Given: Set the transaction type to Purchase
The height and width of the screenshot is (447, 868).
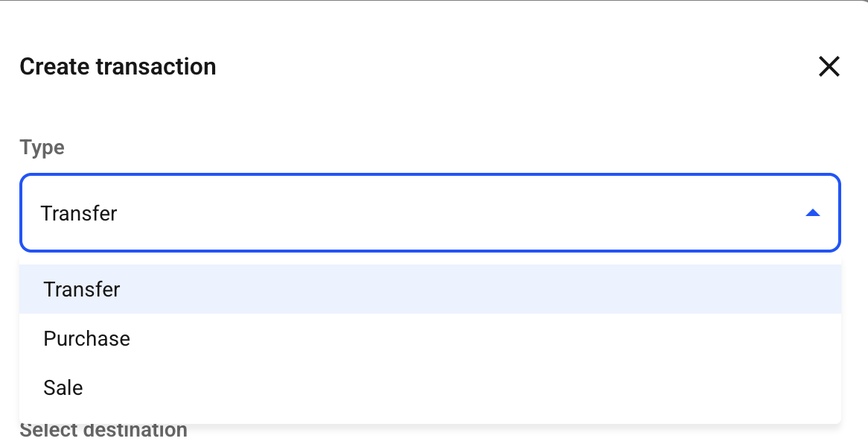Looking at the screenshot, I should 430,338.
